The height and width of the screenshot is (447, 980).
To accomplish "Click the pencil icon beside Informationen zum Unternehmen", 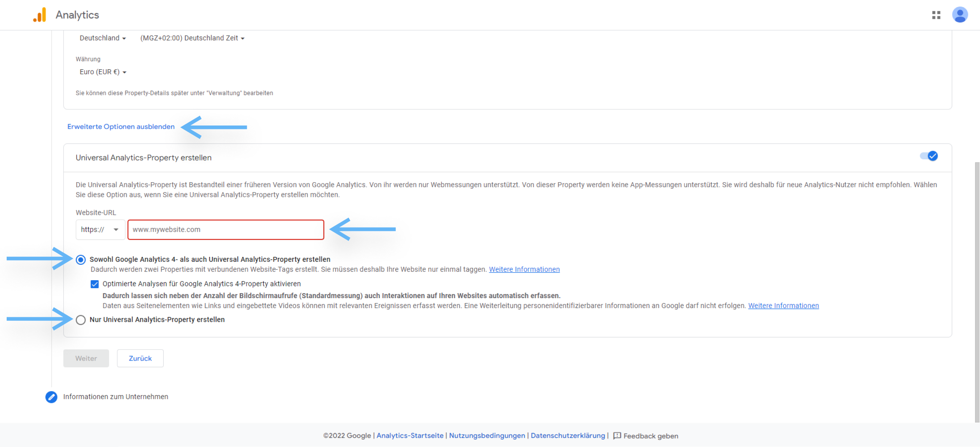I will tap(51, 397).
